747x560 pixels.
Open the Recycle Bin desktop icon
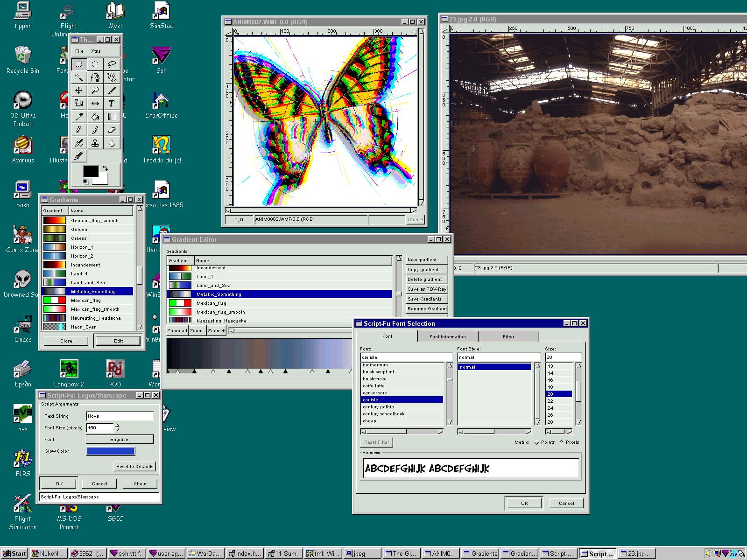click(22, 60)
